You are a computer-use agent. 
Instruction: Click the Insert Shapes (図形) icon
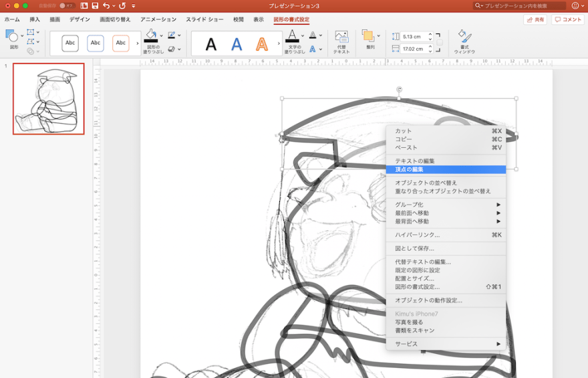point(13,38)
